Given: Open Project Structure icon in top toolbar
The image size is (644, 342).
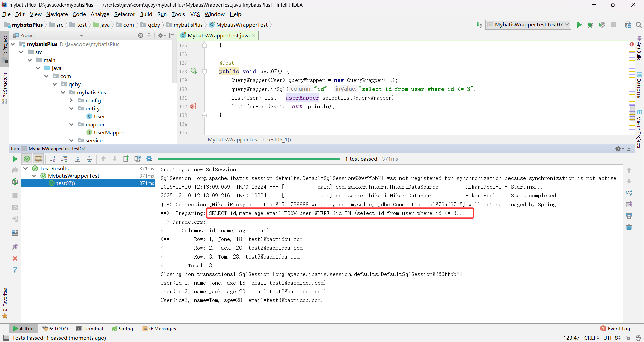Looking at the screenshot, I should 628,25.
